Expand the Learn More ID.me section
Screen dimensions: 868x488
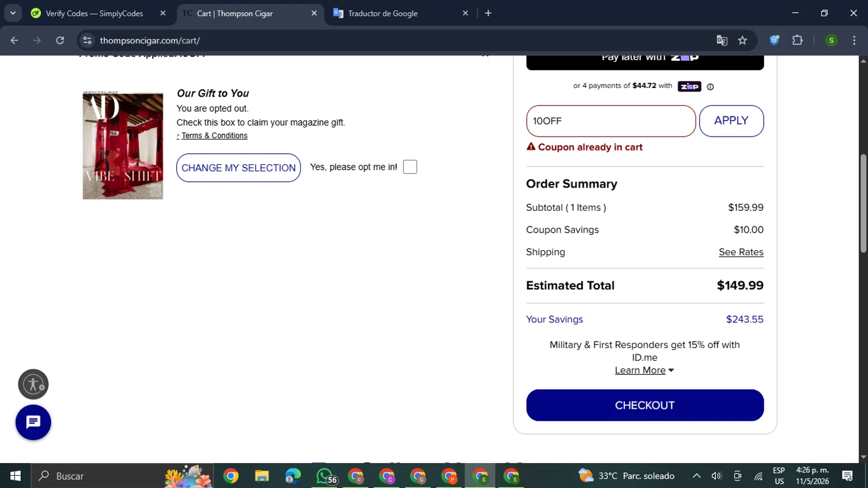coord(644,370)
